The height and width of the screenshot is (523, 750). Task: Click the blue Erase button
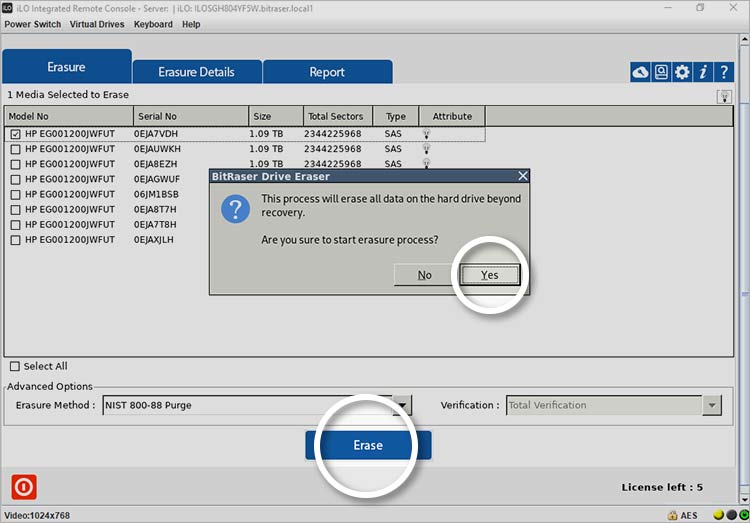[x=368, y=445]
